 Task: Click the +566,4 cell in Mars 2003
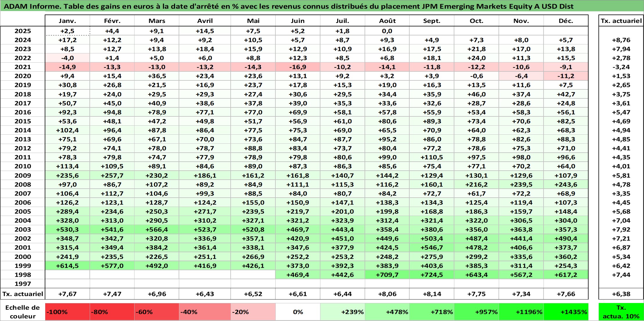point(157,230)
